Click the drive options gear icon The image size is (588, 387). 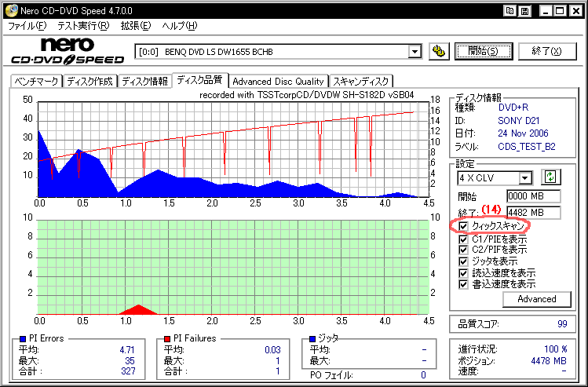tap(439, 51)
